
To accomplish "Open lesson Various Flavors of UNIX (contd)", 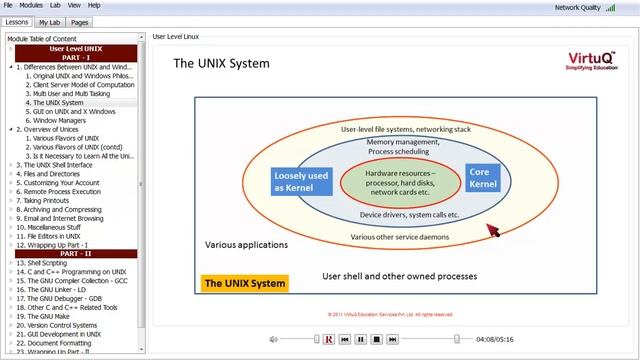I will click(74, 147).
